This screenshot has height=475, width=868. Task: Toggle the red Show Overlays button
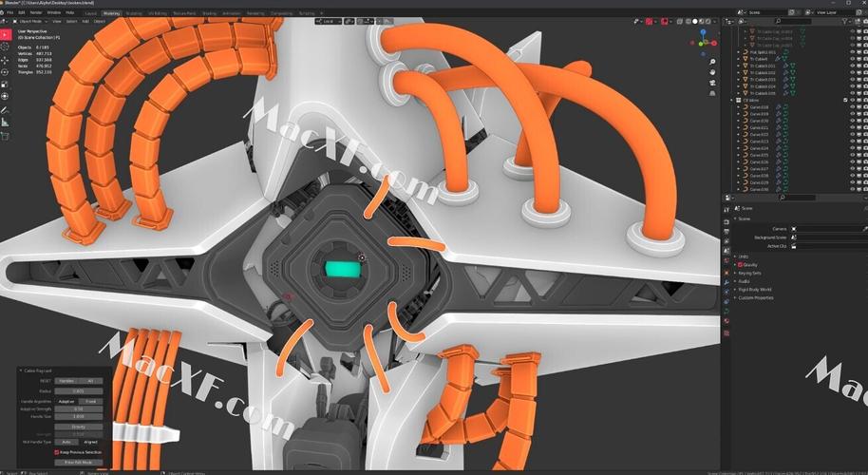(x=664, y=21)
